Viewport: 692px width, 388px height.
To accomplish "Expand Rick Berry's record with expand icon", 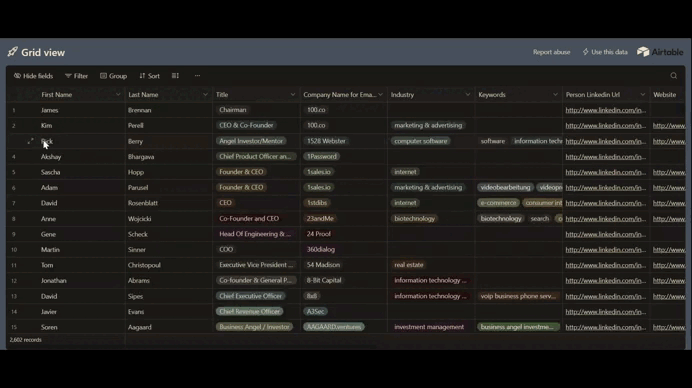I will (x=30, y=141).
